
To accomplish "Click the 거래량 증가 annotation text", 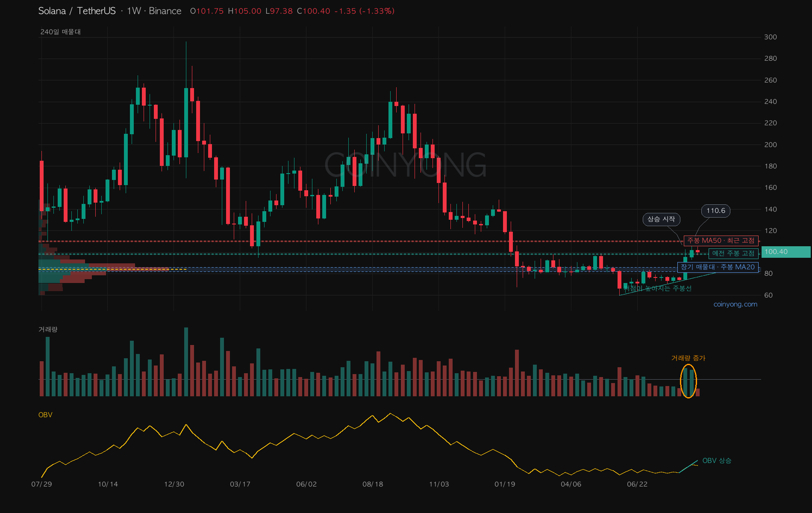I will 688,358.
